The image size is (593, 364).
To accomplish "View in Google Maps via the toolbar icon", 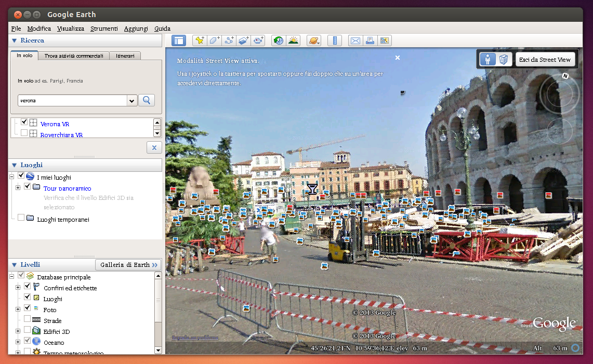I will click(385, 41).
